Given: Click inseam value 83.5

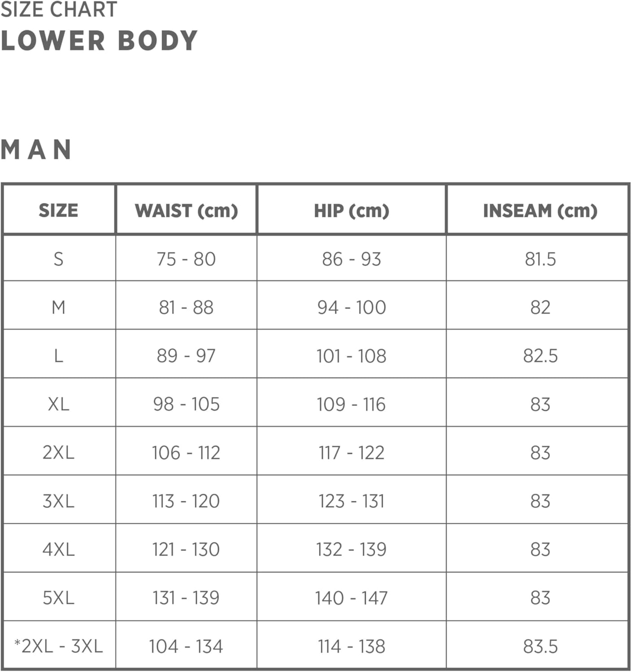Looking at the screenshot, I should (540, 646).
